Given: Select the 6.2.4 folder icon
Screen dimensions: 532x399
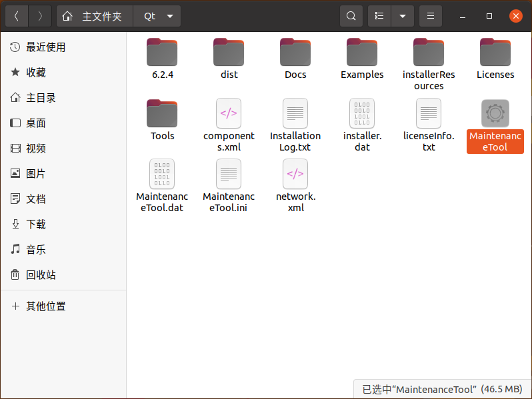Looking at the screenshot, I should pyautogui.click(x=162, y=52).
